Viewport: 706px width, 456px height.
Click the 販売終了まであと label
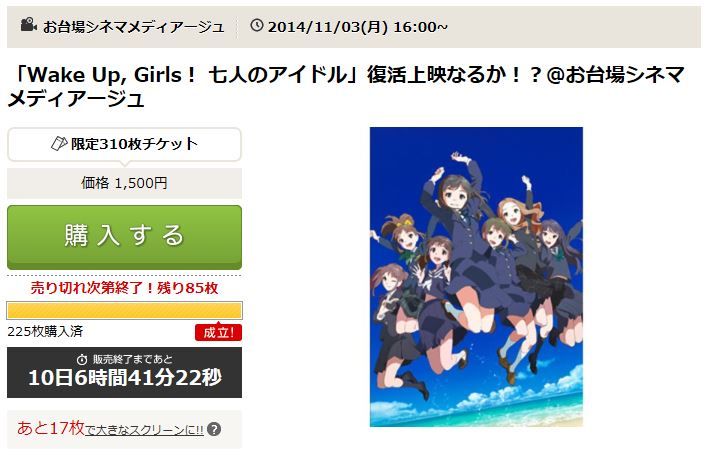[x=133, y=359]
